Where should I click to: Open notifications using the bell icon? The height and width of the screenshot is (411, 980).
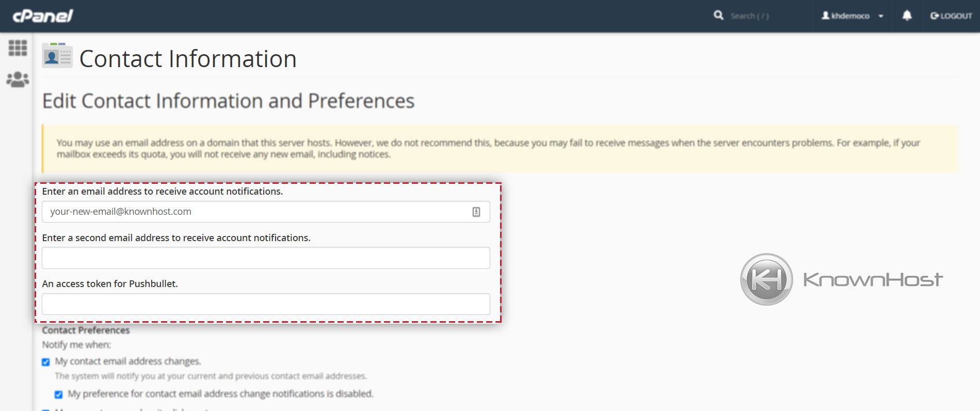(906, 15)
